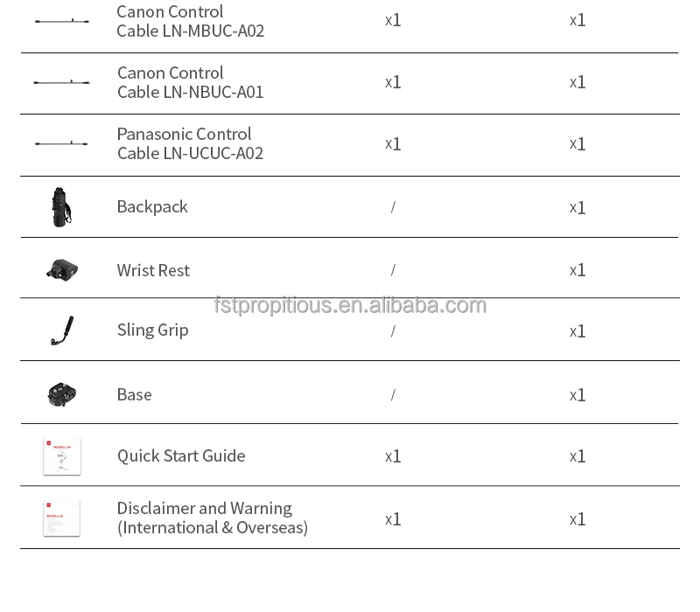The image size is (700, 612).
Task: Click the Canon Control Cable LN-MBUC-A02 text
Action: (190, 21)
